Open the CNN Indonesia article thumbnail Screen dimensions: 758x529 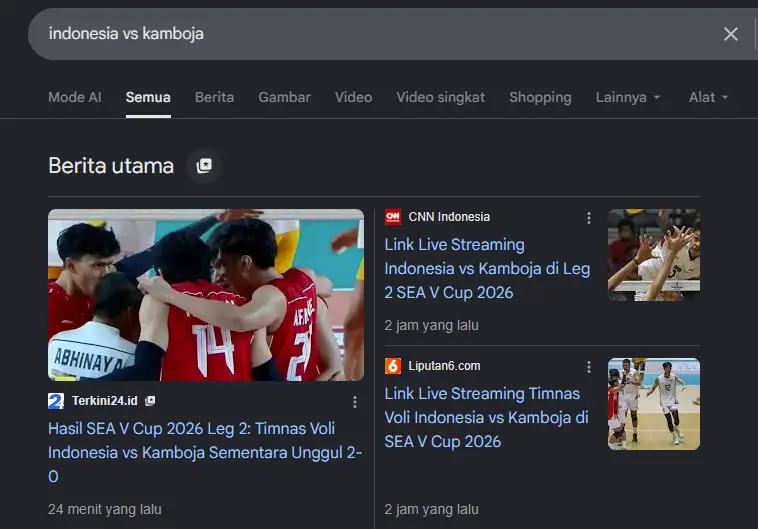tap(654, 255)
